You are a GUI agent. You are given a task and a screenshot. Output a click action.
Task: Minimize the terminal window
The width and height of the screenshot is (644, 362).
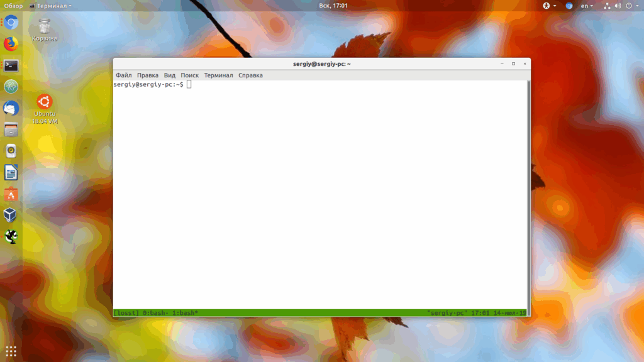502,63
